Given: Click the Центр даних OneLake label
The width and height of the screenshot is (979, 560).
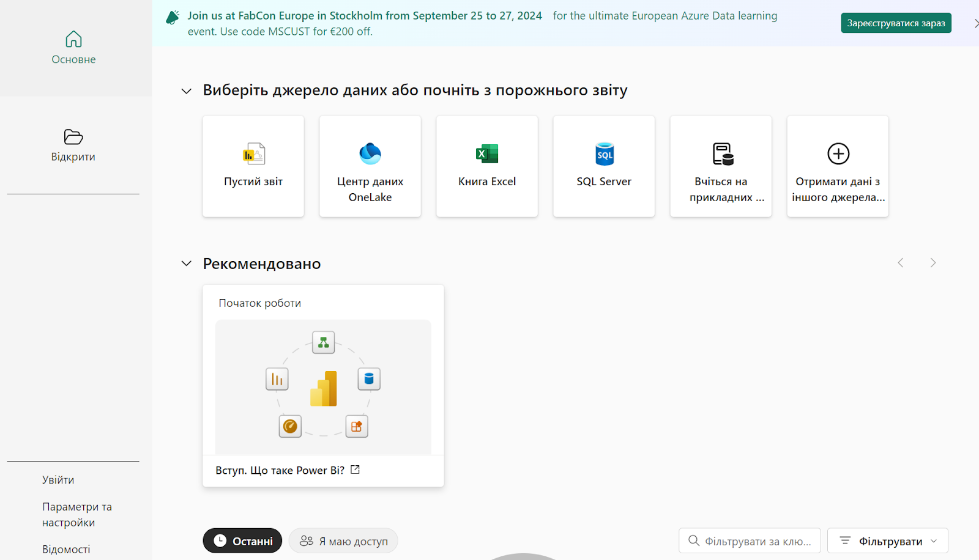Looking at the screenshot, I should click(370, 190).
